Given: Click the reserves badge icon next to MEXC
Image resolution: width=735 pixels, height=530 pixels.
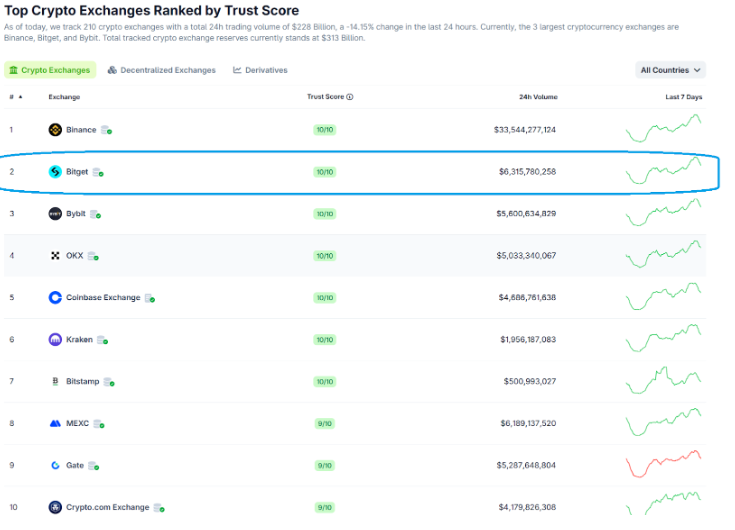Looking at the screenshot, I should 99,424.
